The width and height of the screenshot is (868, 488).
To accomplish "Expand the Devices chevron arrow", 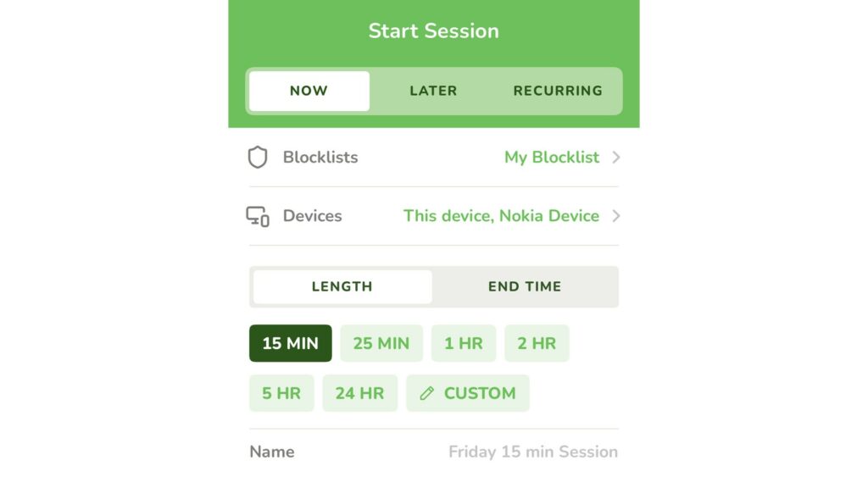I will 616,216.
